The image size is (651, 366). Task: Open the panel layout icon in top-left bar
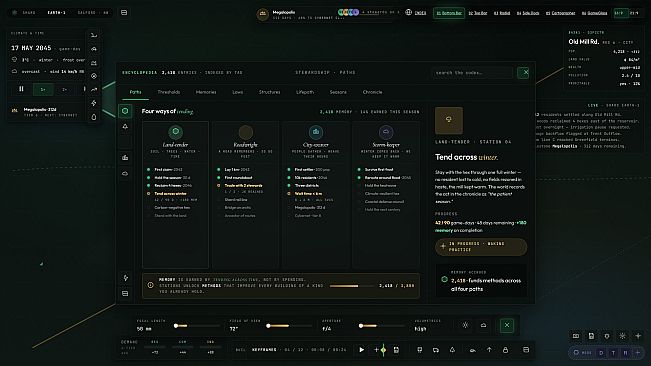124,12
